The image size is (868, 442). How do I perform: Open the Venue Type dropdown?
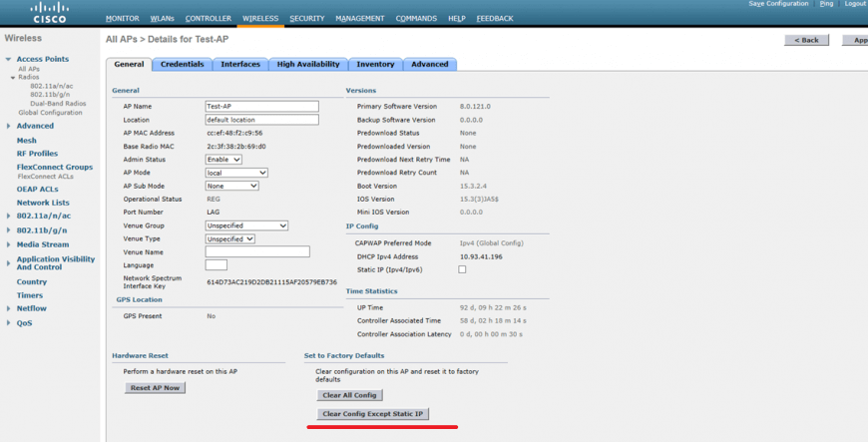230,238
